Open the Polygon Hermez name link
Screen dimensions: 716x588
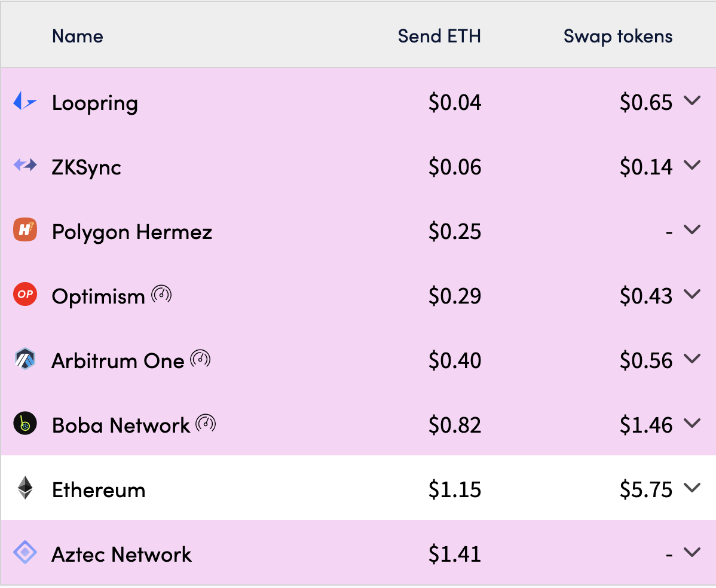132,232
